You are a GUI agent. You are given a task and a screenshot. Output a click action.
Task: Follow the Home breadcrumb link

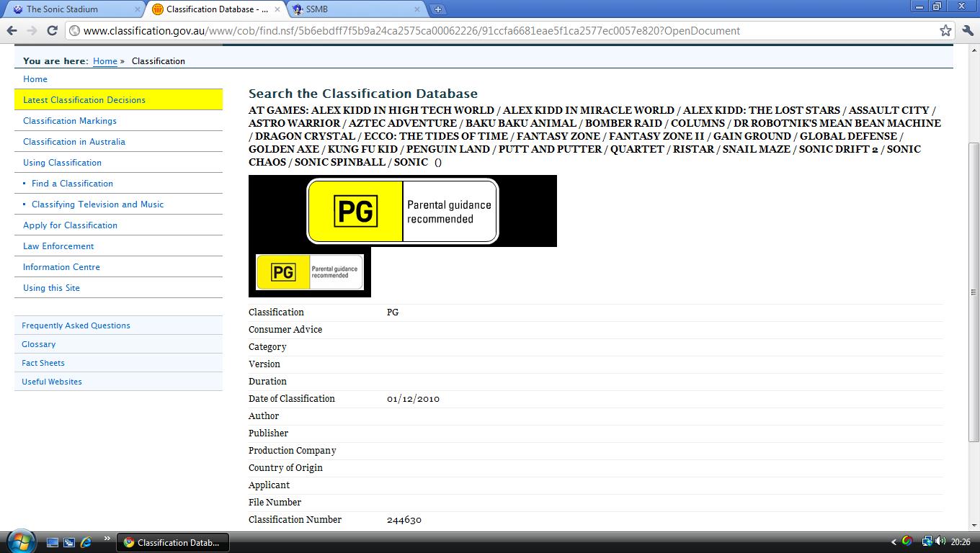(x=105, y=61)
